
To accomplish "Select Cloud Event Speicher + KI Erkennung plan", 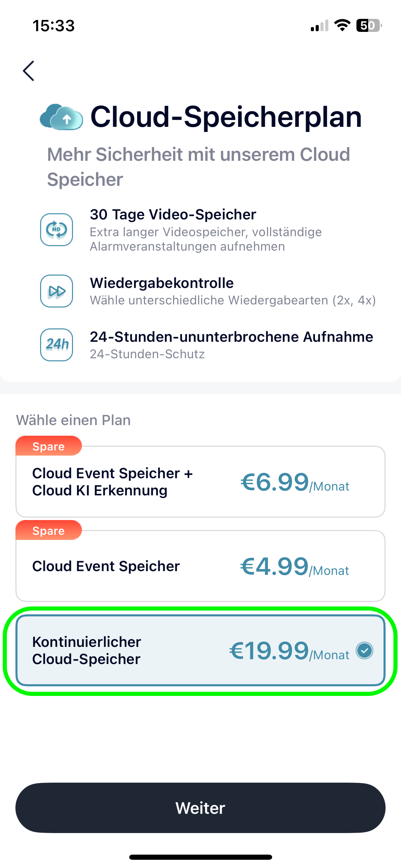I will point(200,482).
